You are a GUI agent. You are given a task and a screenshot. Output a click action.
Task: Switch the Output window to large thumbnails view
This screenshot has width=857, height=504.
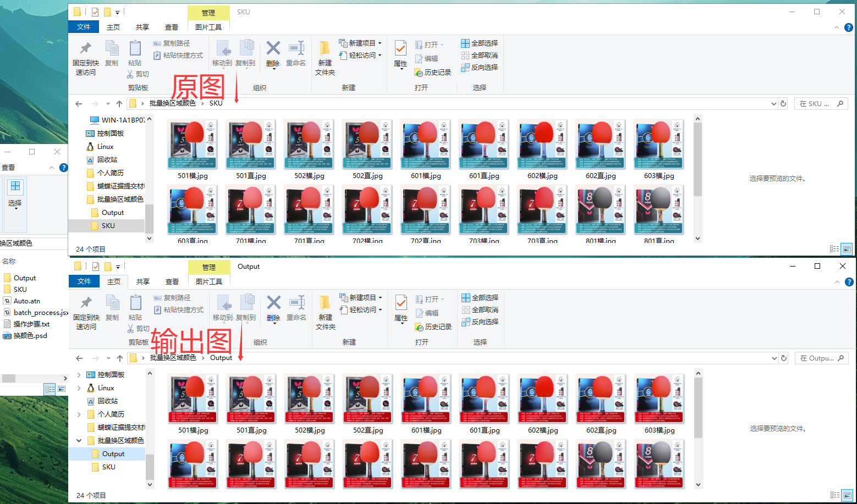pos(847,495)
